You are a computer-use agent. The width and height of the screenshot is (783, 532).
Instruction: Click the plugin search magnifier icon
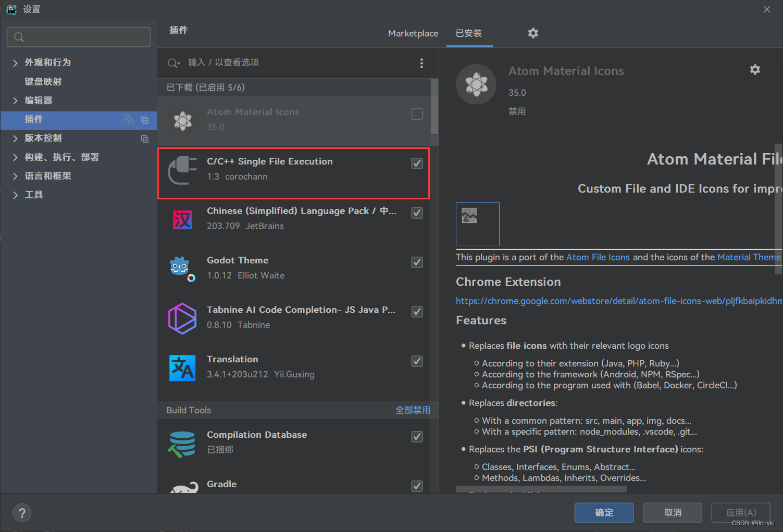173,63
